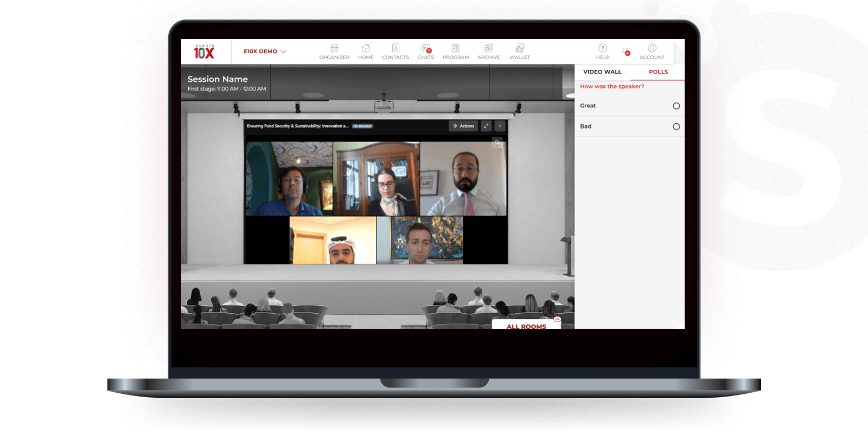Open the Wallet
Screen dimensions: 868x434
click(x=520, y=52)
